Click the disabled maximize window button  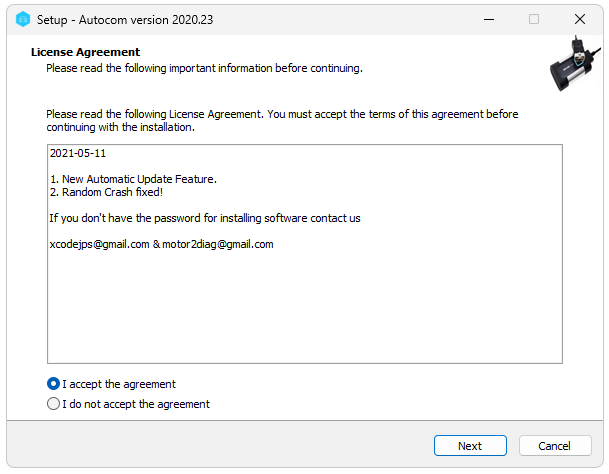point(534,19)
